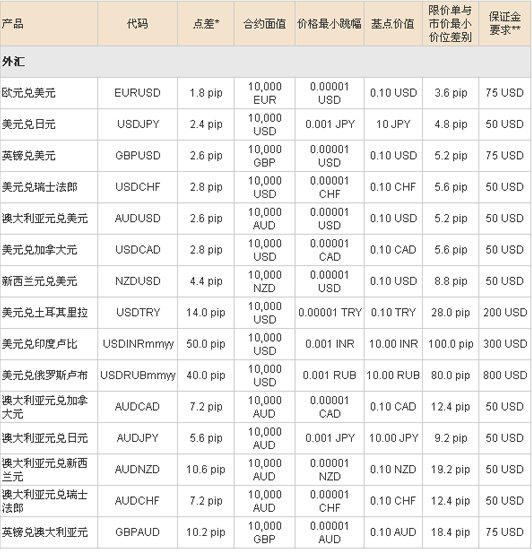Screen dimensions: 532x555
Task: Click the 28.0 pip limit distance
Action: (x=451, y=313)
